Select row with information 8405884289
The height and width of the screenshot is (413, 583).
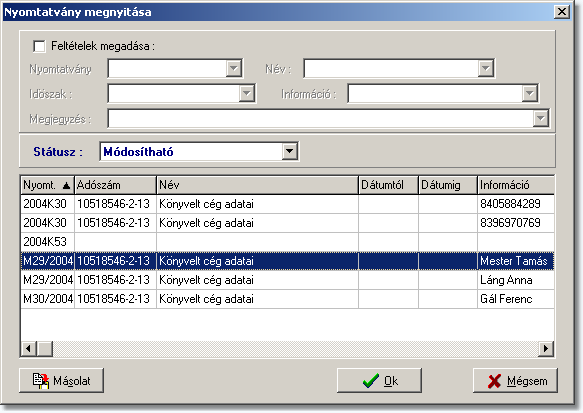(x=287, y=204)
